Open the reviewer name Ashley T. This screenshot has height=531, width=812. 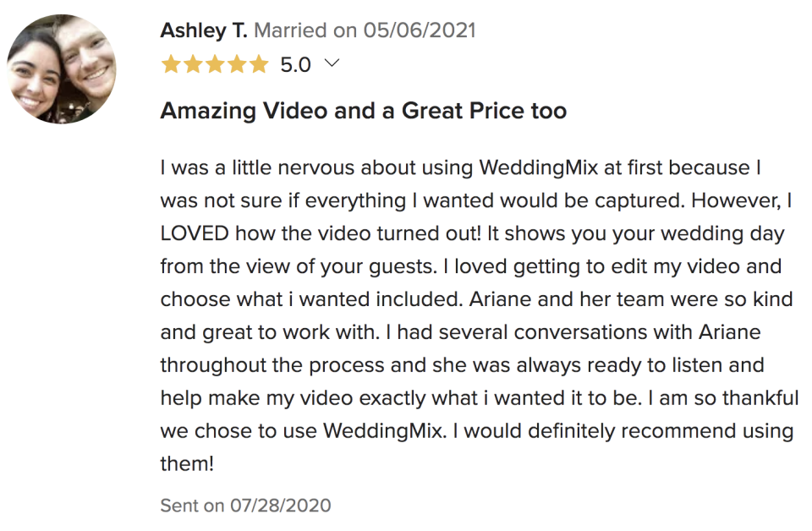coord(203,31)
